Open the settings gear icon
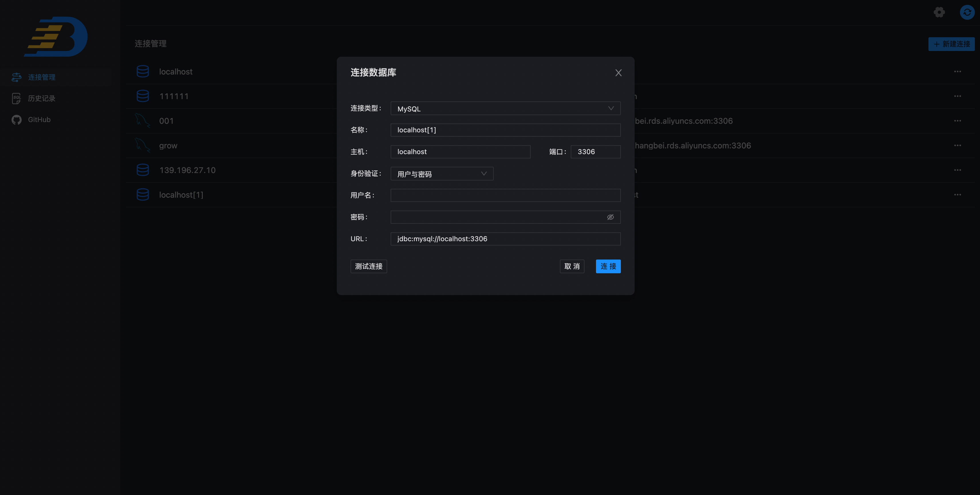 [939, 12]
